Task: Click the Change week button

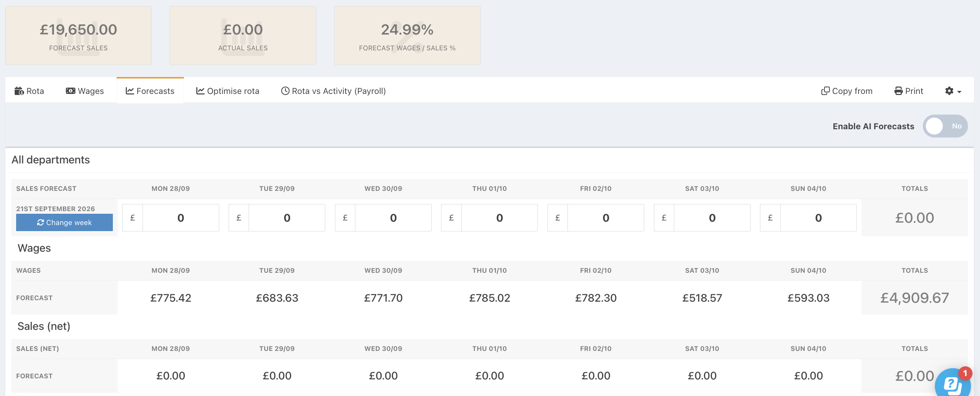Action: coord(64,222)
